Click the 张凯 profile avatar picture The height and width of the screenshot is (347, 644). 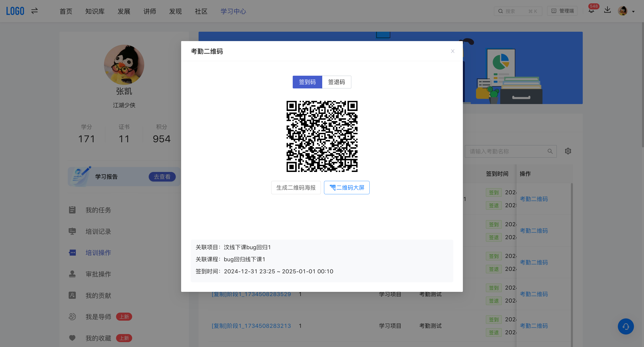click(x=124, y=65)
